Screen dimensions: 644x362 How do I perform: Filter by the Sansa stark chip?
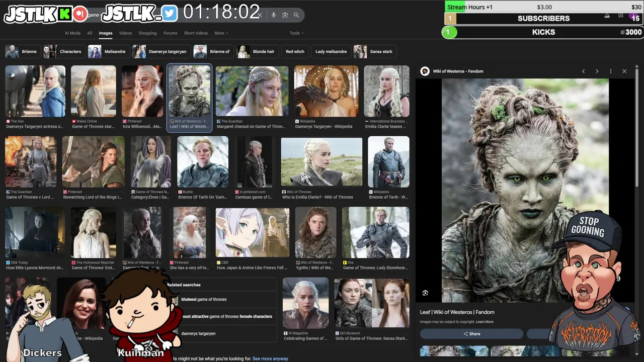(375, 52)
